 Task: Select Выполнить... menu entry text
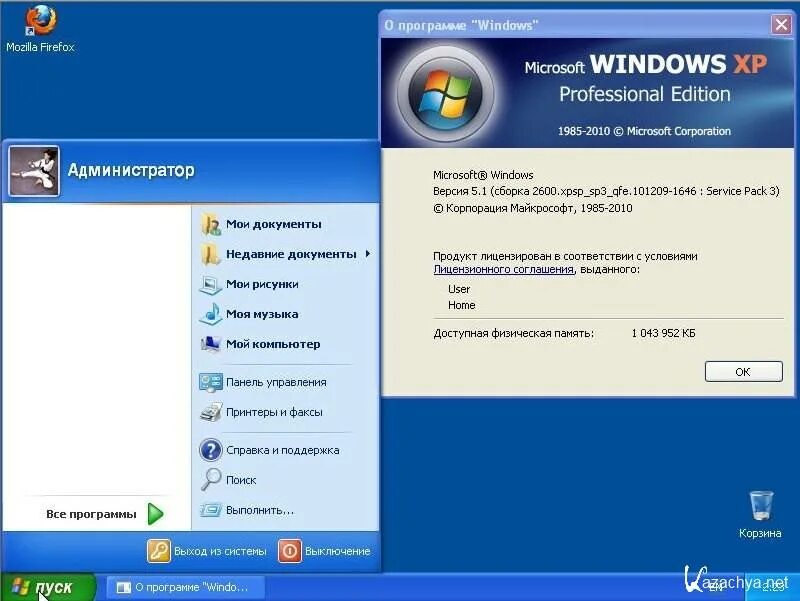[260, 510]
